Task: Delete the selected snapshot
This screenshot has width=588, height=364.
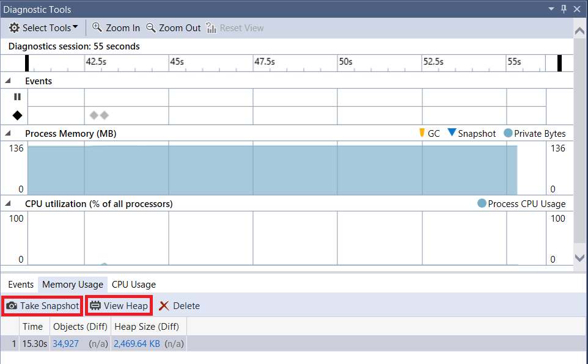Action: [179, 306]
